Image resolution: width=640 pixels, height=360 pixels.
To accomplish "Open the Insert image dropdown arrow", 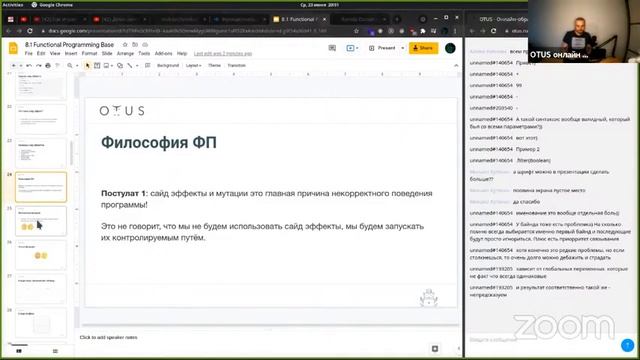I will click(x=112, y=65).
